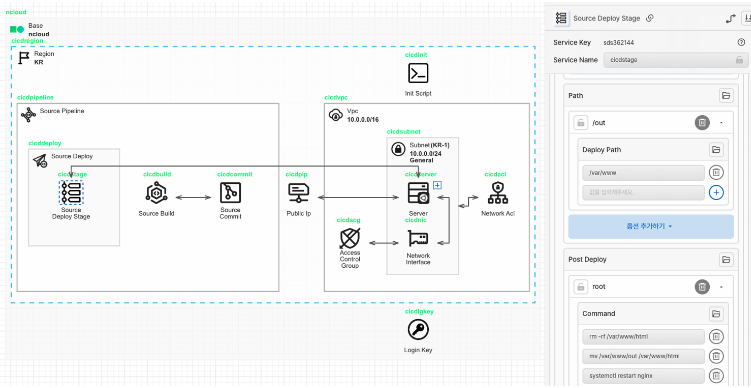Click the cicdsubnet green label

tap(404, 131)
